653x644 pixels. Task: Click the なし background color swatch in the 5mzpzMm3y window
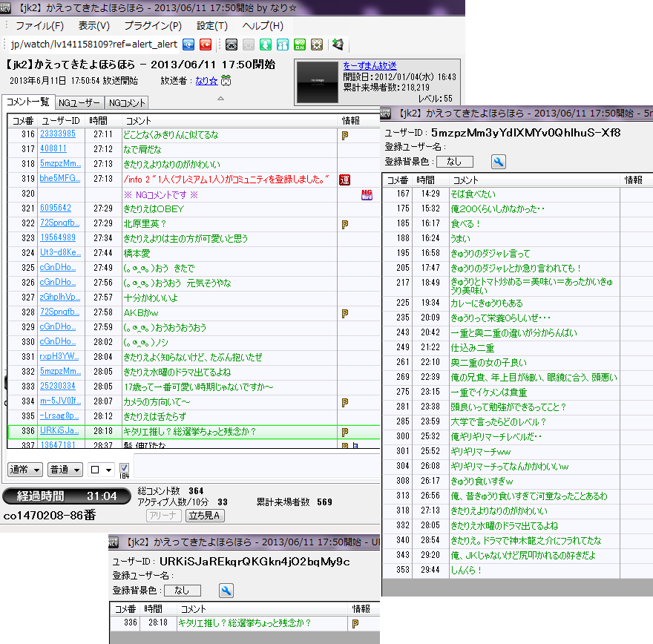(x=454, y=162)
